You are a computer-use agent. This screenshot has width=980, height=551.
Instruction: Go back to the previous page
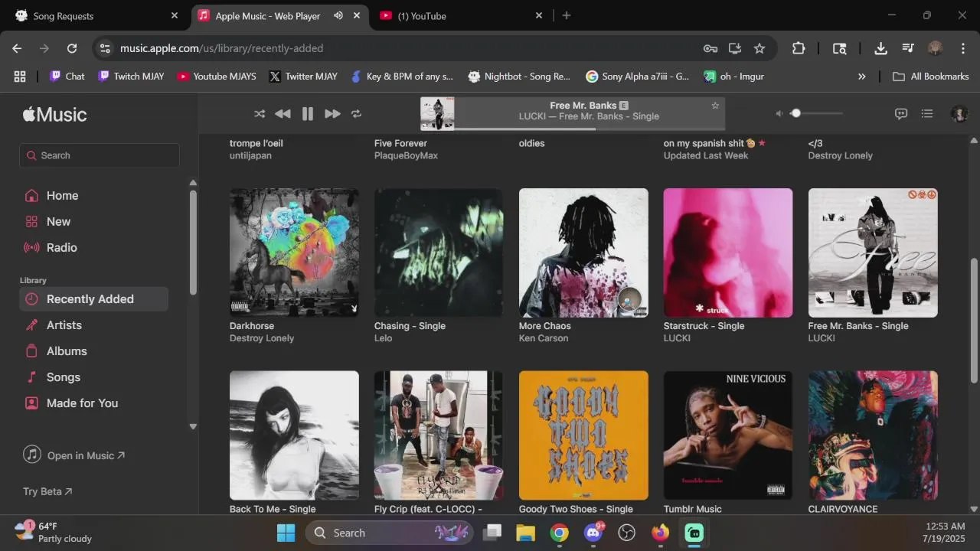pos(17,48)
